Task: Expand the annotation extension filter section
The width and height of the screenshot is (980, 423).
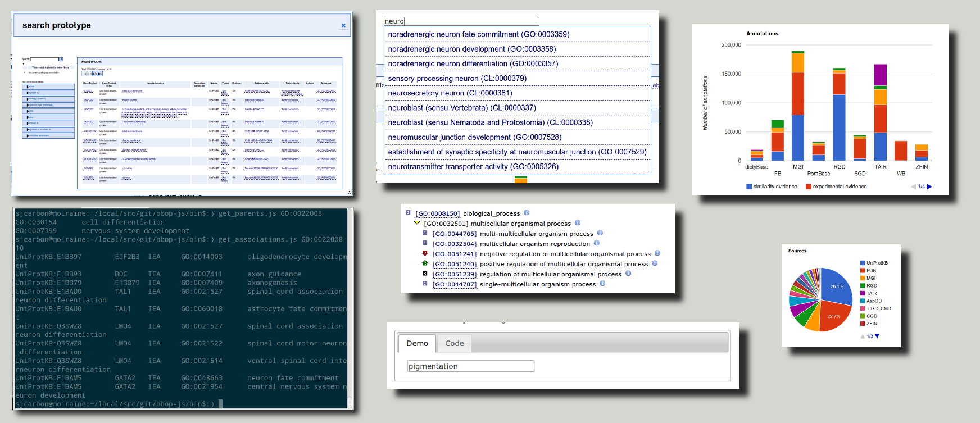Action: click(x=48, y=135)
